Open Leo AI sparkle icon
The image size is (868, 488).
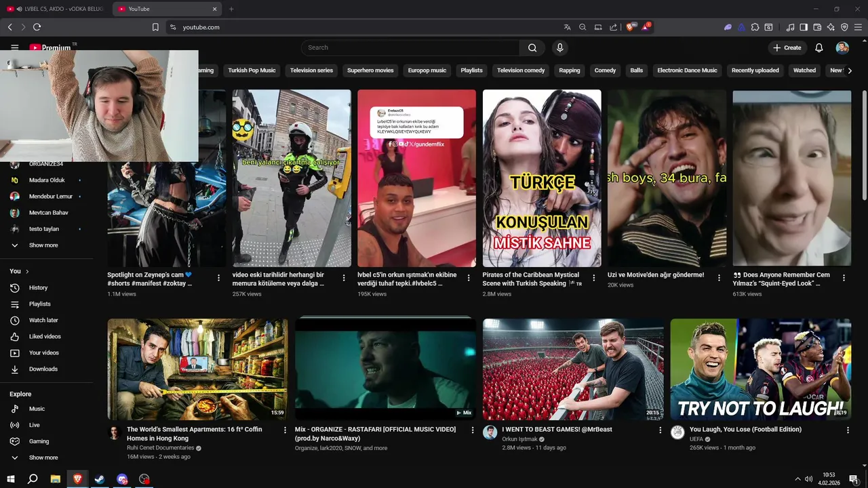tap(831, 27)
